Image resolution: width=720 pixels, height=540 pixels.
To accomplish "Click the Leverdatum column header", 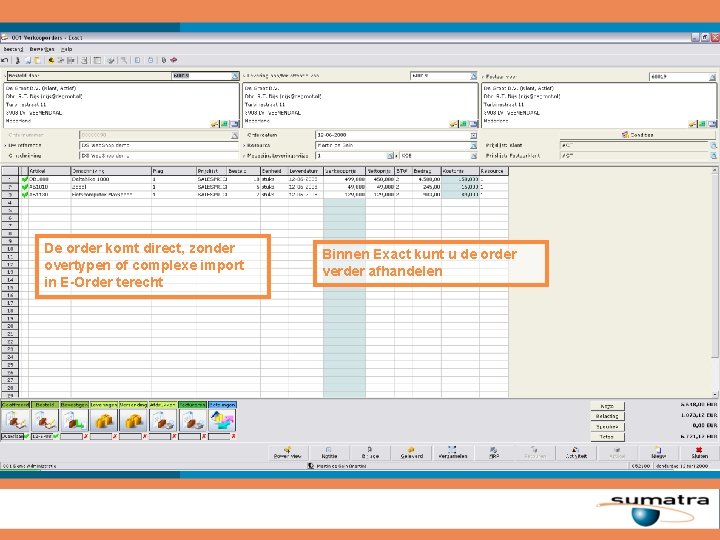I will click(x=306, y=171).
